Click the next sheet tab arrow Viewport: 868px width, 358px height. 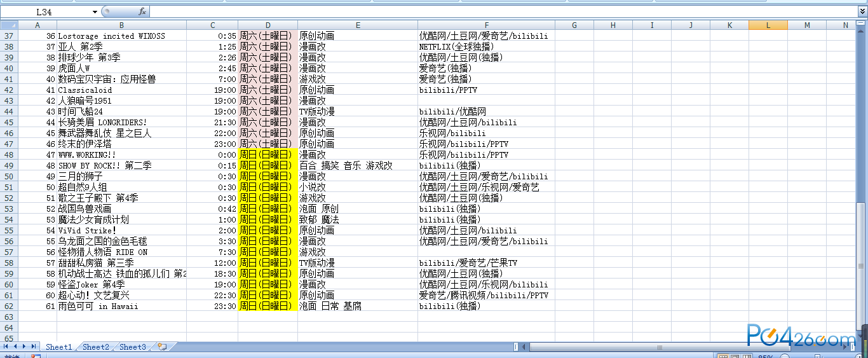(x=25, y=347)
